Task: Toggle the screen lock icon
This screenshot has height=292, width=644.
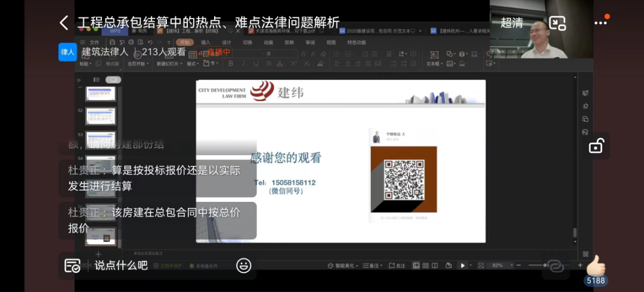Action: pyautogui.click(x=596, y=145)
